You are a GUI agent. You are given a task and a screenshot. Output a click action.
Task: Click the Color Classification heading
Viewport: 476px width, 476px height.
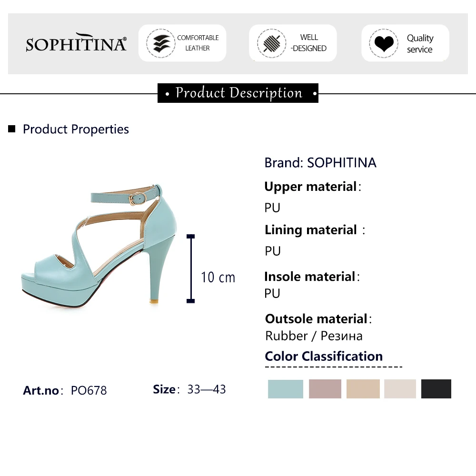pyautogui.click(x=324, y=356)
